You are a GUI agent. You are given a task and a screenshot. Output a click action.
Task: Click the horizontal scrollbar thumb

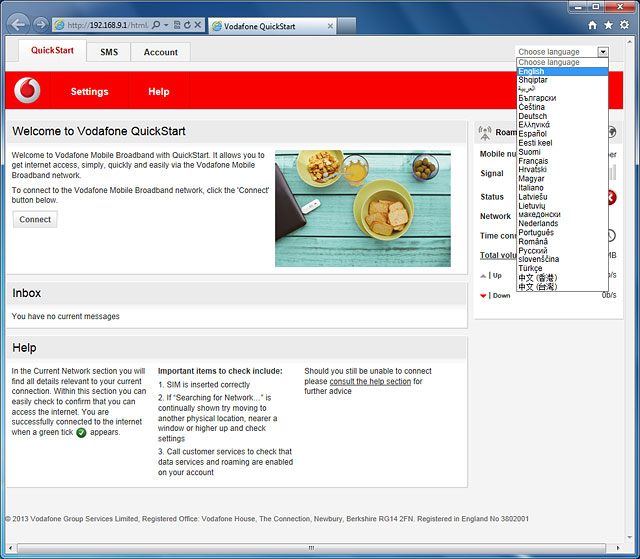tap(311, 548)
